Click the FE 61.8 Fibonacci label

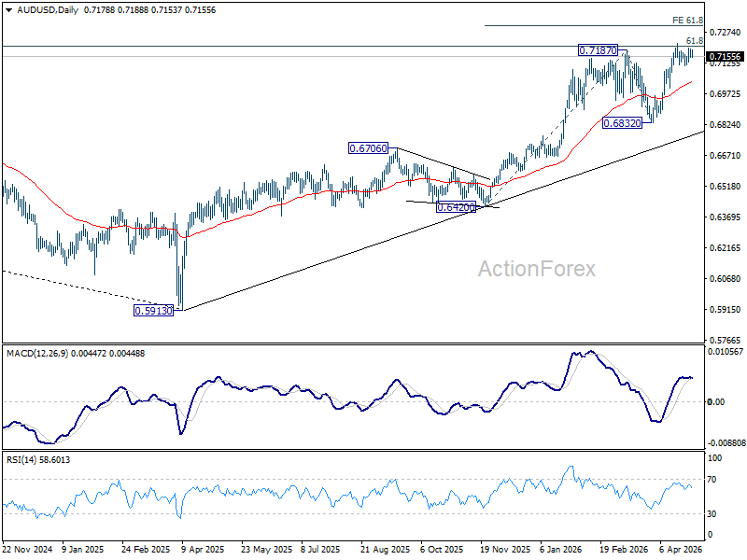pyautogui.click(x=687, y=20)
